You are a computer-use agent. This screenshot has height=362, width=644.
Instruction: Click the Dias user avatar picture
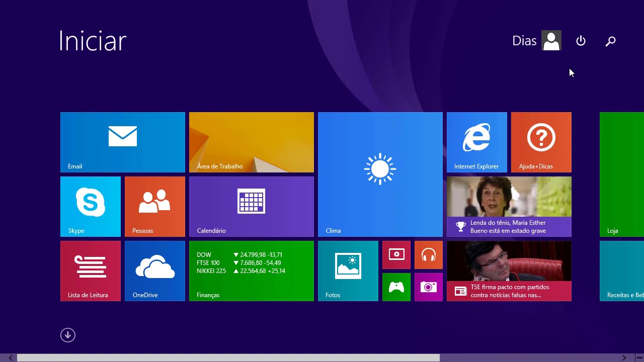pos(551,41)
